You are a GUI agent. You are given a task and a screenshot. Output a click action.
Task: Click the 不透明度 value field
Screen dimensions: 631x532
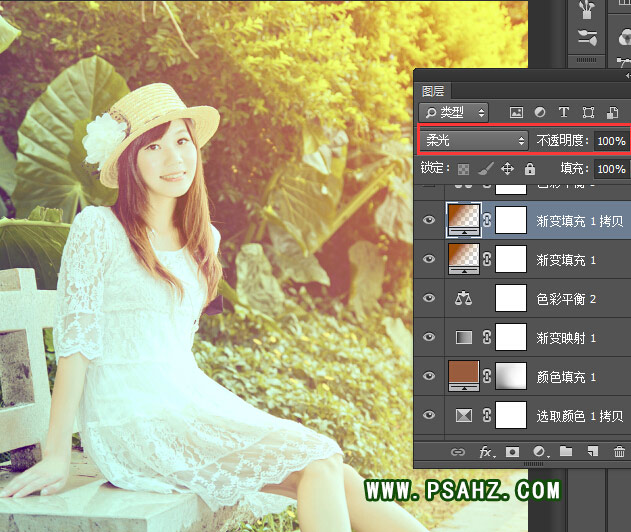coord(611,141)
